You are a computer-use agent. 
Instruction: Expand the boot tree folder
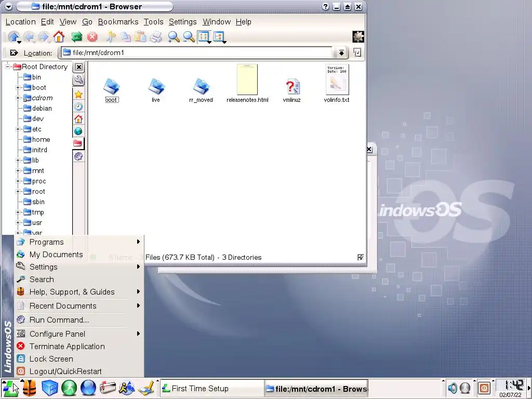click(18, 87)
